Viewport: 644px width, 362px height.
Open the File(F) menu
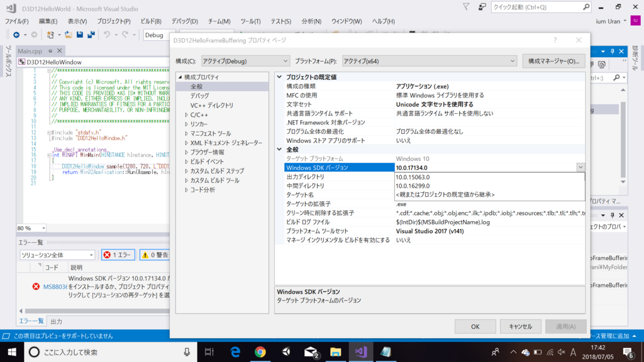(16, 21)
